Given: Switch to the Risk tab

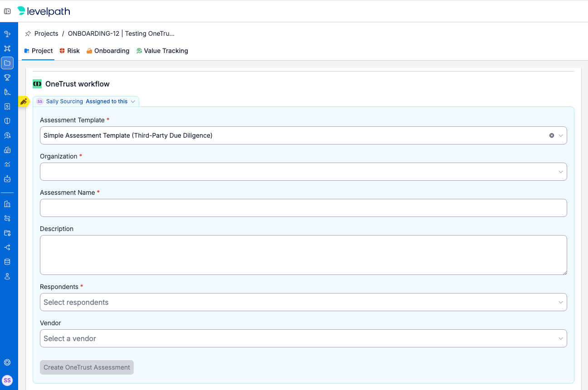Looking at the screenshot, I should point(69,51).
